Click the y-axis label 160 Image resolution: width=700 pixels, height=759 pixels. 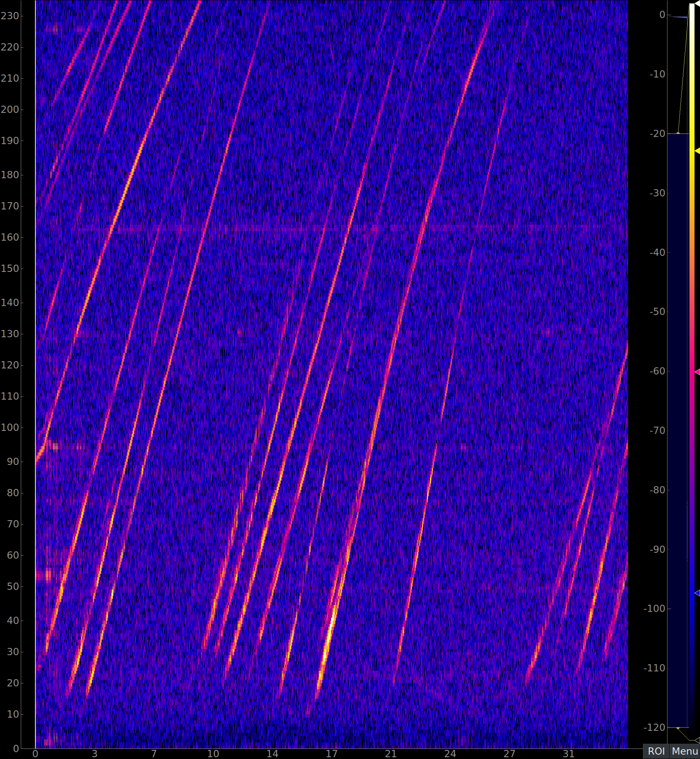tap(10, 237)
